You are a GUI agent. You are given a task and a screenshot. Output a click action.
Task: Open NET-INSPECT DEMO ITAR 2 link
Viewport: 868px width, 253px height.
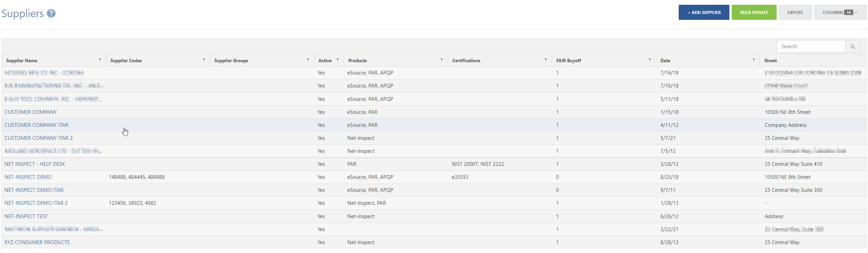[x=36, y=203]
